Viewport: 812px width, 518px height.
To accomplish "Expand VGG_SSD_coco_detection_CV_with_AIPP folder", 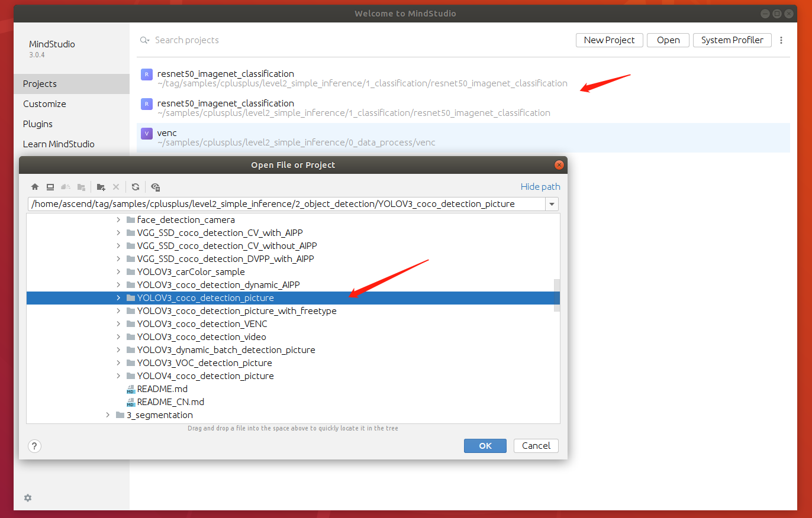I will (119, 233).
